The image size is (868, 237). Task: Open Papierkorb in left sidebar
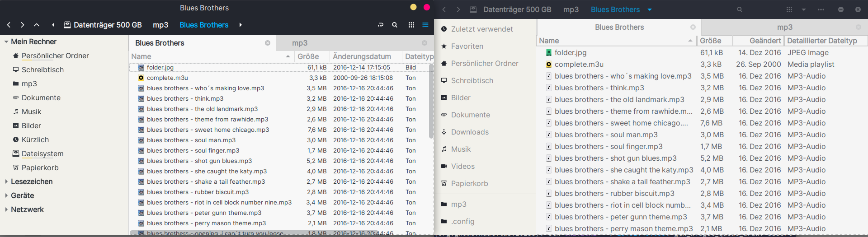coord(40,168)
